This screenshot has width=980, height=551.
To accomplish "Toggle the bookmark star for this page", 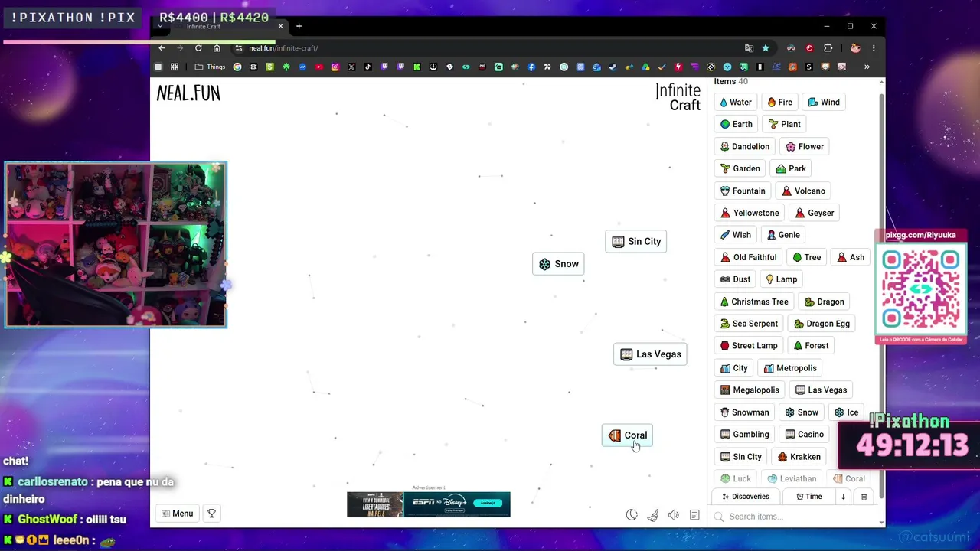I will coord(765,48).
